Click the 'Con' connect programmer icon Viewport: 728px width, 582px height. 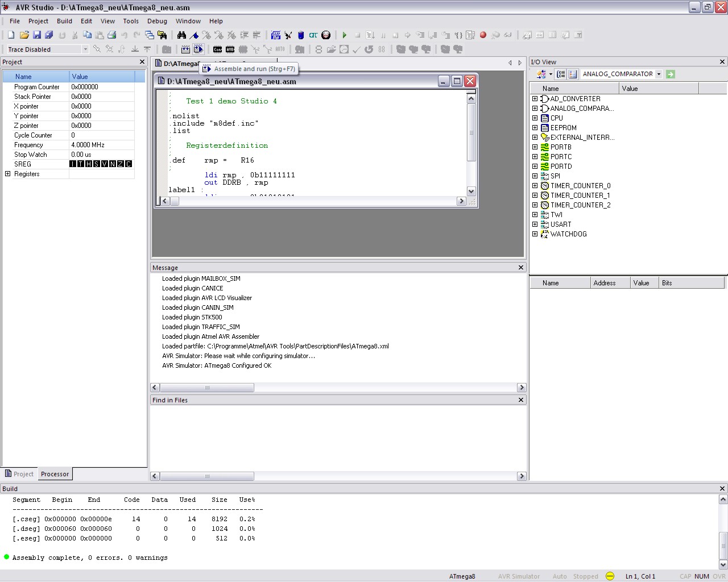[217, 49]
